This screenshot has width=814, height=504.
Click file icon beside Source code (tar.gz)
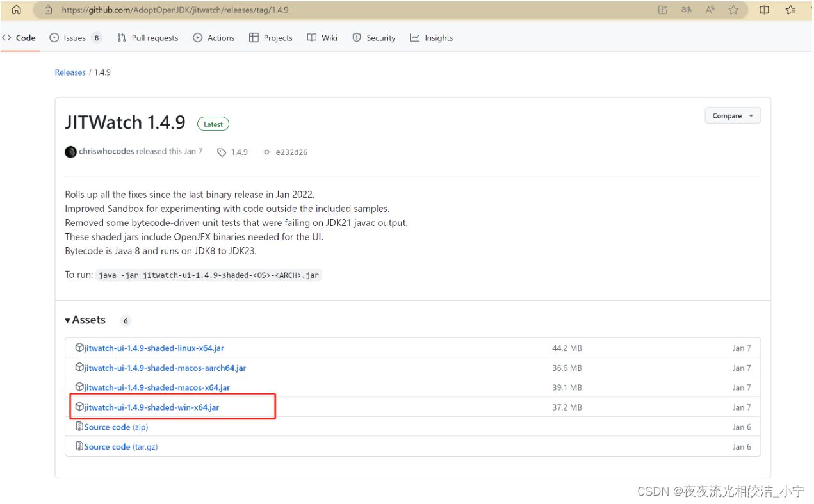pos(79,446)
